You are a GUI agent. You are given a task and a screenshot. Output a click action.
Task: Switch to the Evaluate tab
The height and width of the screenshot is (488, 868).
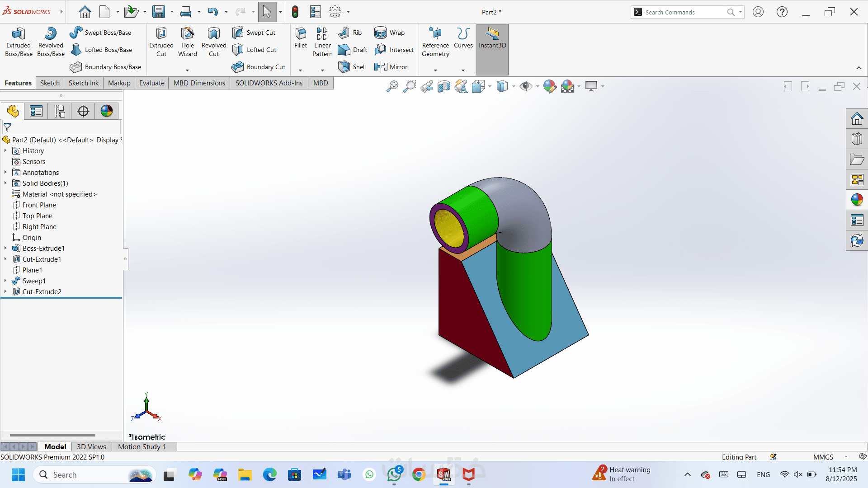click(151, 83)
